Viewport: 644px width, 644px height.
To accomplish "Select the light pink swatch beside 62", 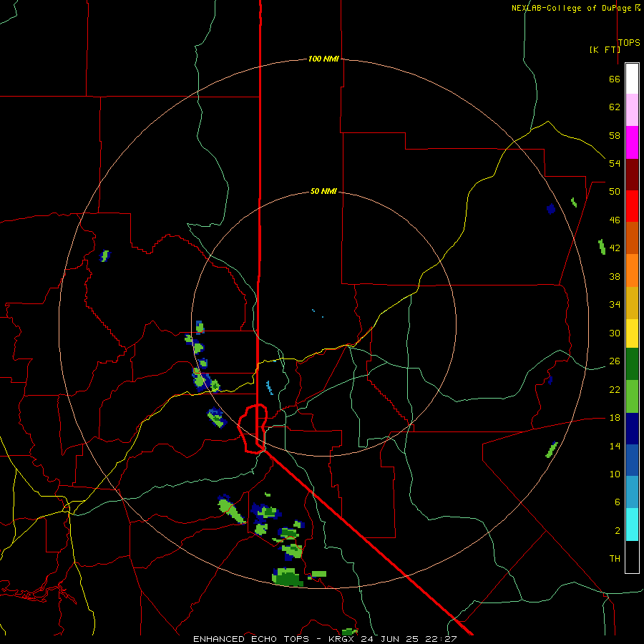I will tap(632, 110).
